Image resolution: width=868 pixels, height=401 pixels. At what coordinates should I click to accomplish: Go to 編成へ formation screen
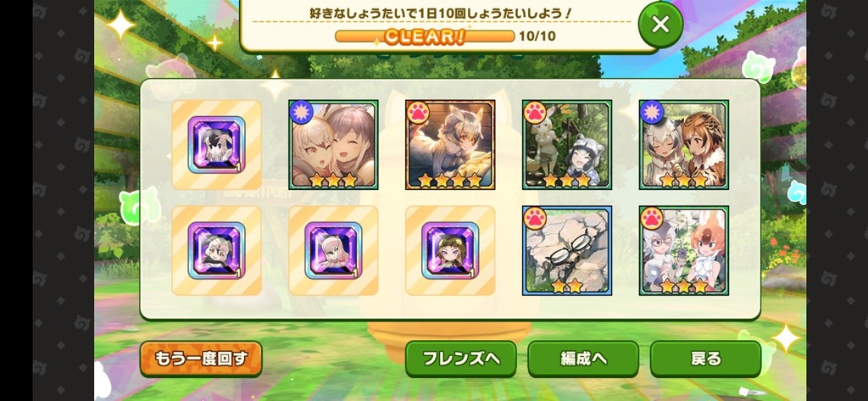point(583,359)
